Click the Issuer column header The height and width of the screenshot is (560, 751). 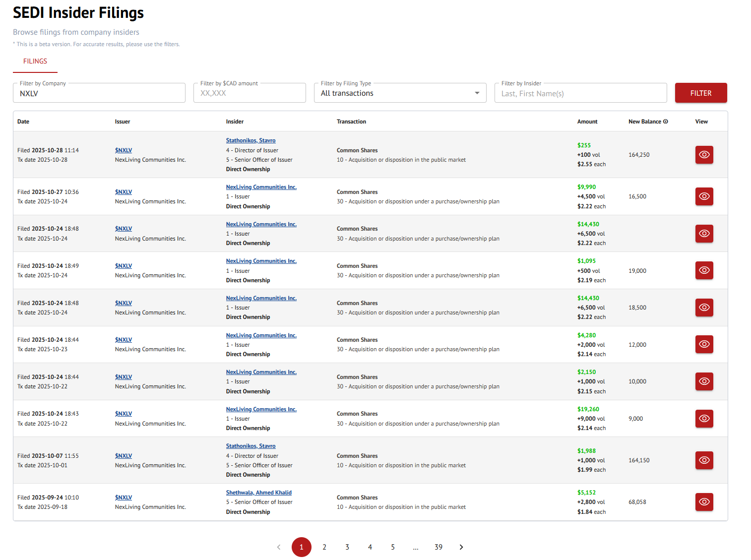[123, 122]
